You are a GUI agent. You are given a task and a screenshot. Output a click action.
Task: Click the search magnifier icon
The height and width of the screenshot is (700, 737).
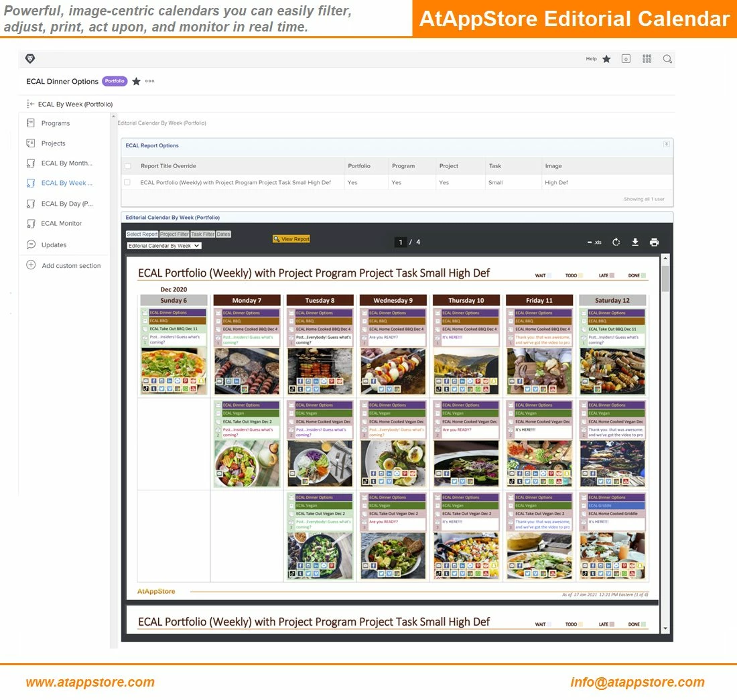(x=667, y=59)
